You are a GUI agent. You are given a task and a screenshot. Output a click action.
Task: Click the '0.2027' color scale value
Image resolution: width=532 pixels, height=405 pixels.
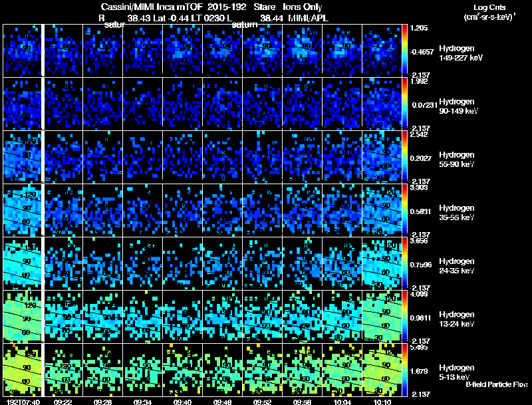tap(421, 158)
